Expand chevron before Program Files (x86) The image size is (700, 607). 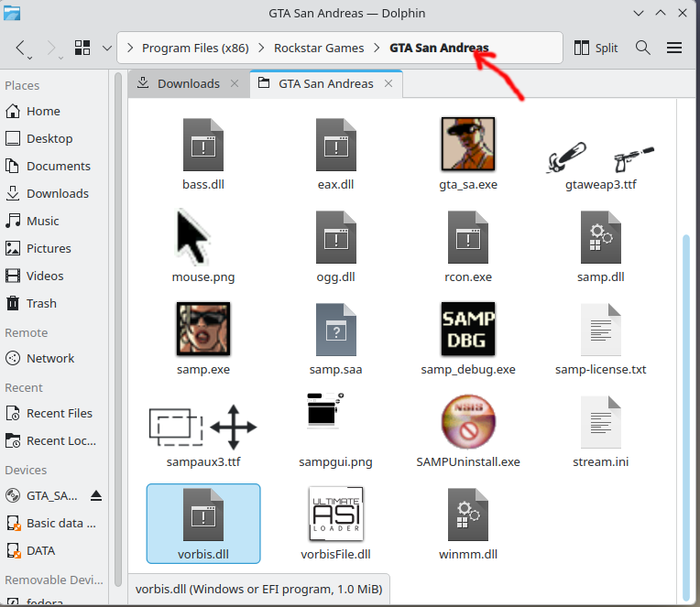click(130, 48)
